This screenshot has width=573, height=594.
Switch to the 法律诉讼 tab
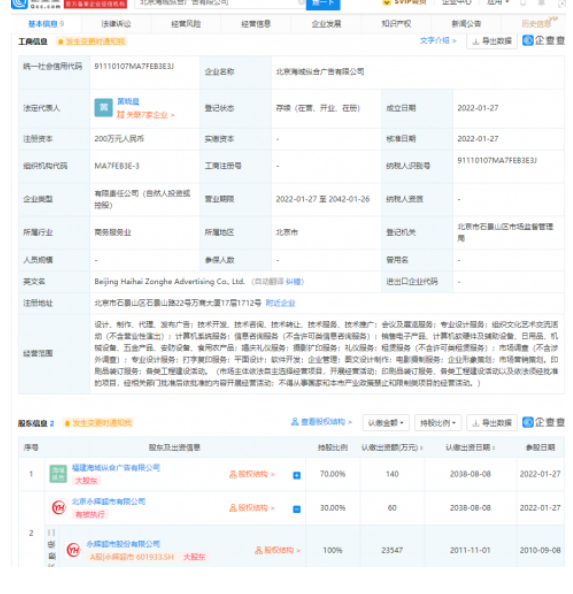116,24
